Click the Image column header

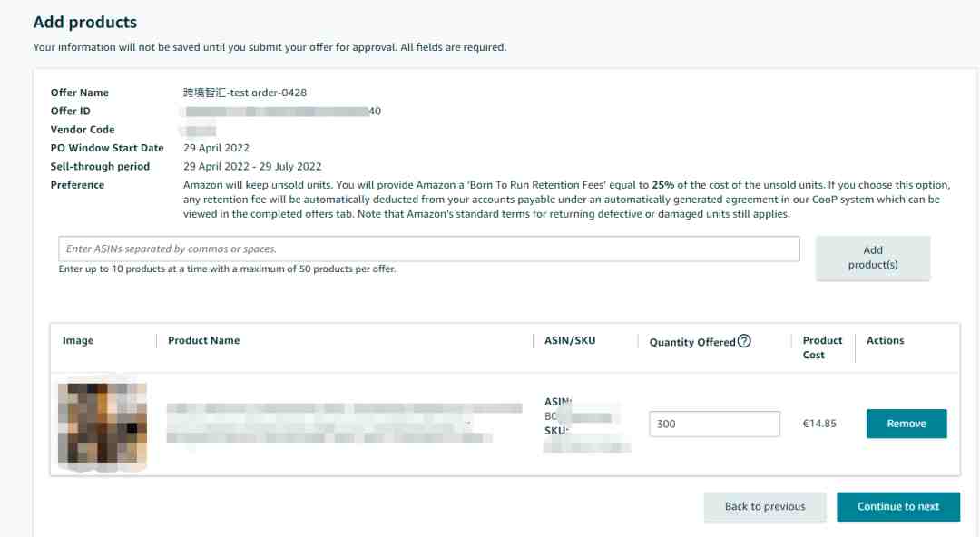pos(78,341)
